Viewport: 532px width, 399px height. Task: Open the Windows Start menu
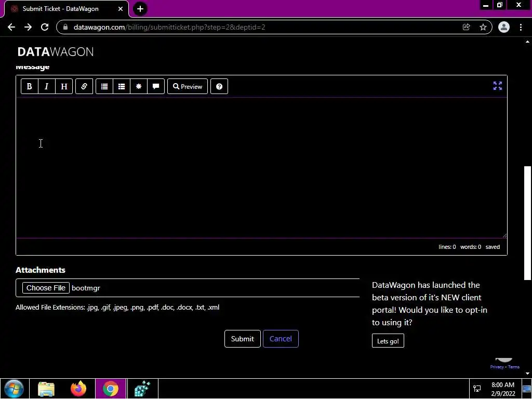(14, 389)
